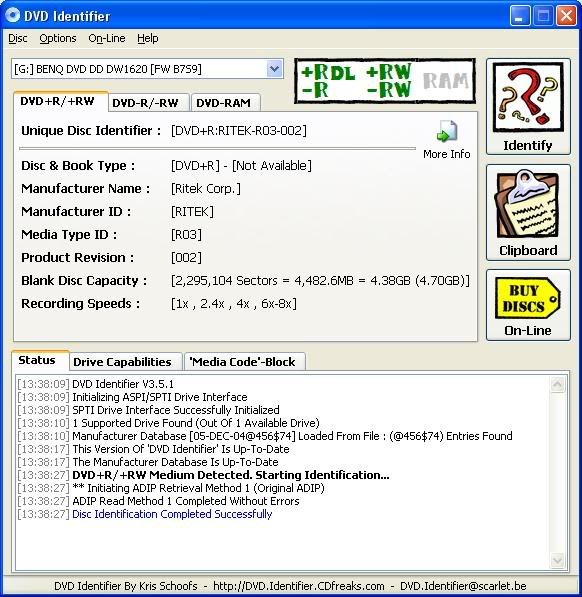Select log line 'ADIP Read Method 1 Completed Without Errors'
Image resolution: width=582 pixels, height=597 pixels.
[186, 501]
